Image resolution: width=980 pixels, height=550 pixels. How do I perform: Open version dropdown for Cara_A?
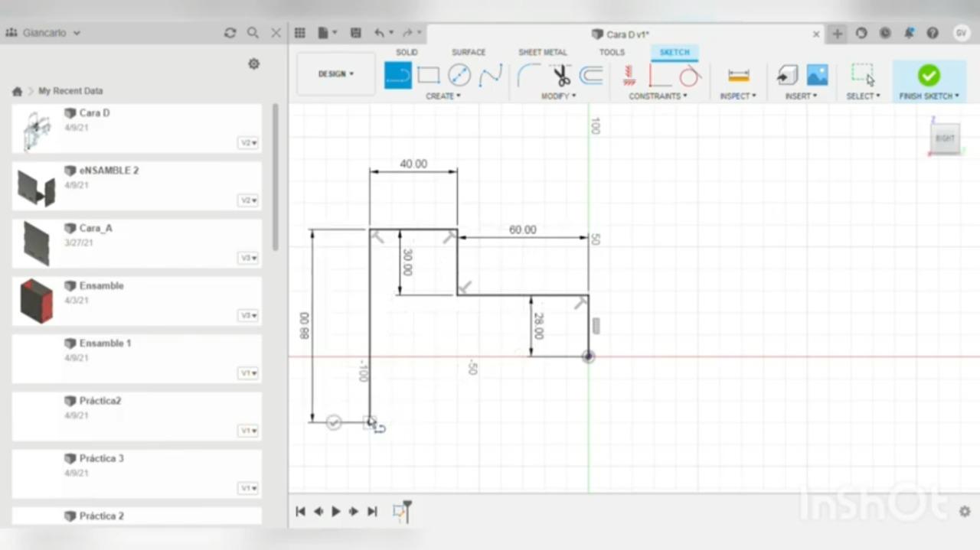click(x=248, y=258)
